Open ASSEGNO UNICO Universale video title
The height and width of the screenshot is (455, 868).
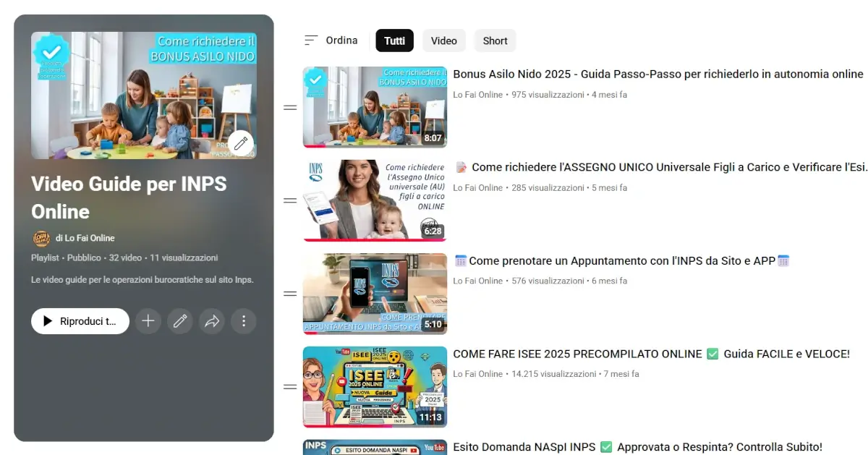[661, 167]
